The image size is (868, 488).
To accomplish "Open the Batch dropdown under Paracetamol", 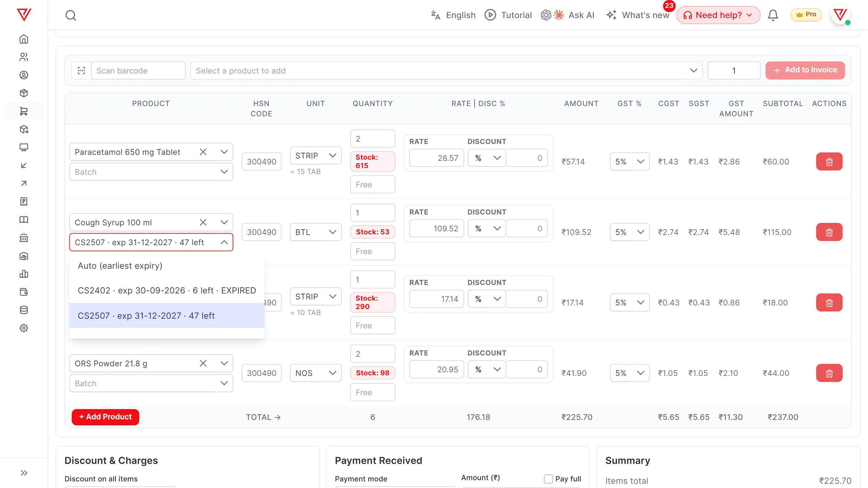I will pyautogui.click(x=151, y=172).
